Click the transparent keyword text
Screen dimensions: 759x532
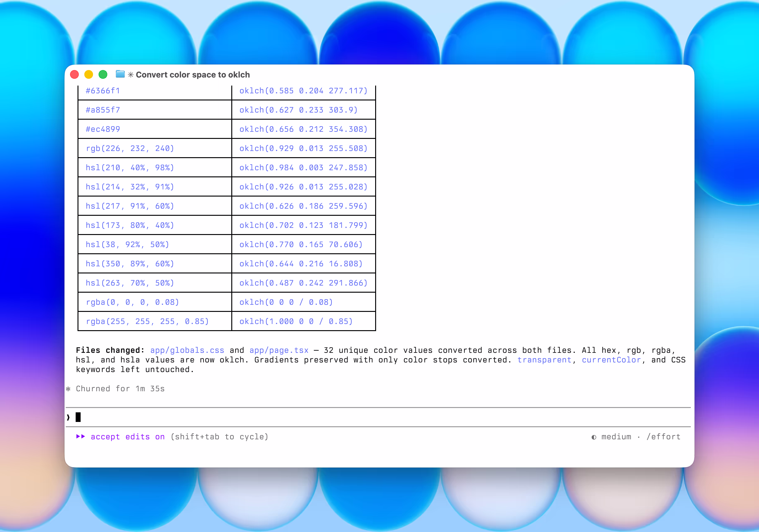pos(544,360)
